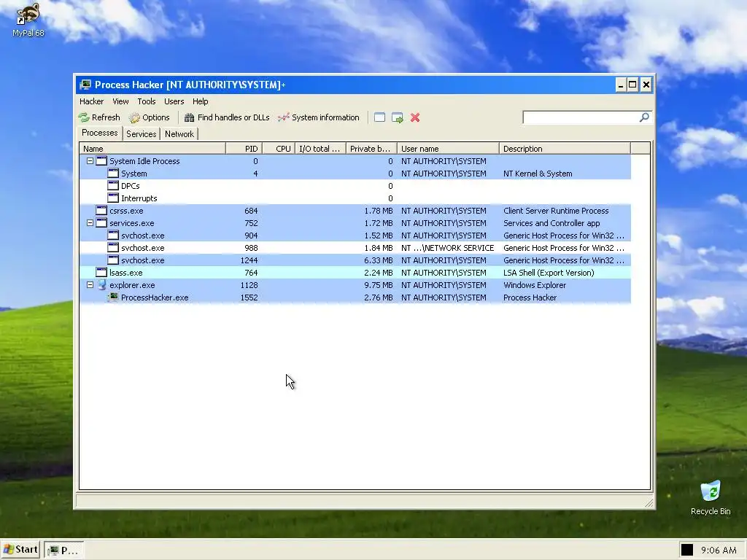Open the View menu
Image resolution: width=747 pixels, height=560 pixels.
click(120, 101)
